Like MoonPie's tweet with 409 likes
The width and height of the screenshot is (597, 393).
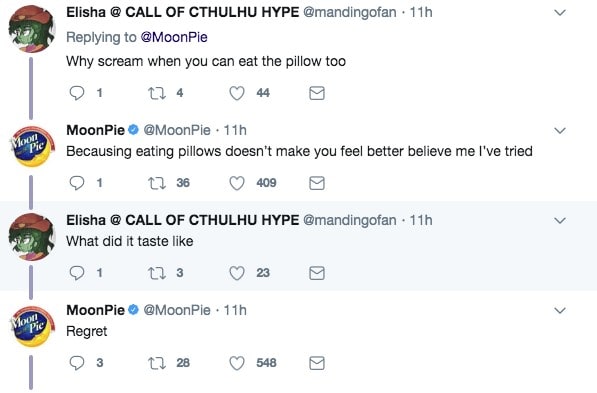[x=236, y=183]
